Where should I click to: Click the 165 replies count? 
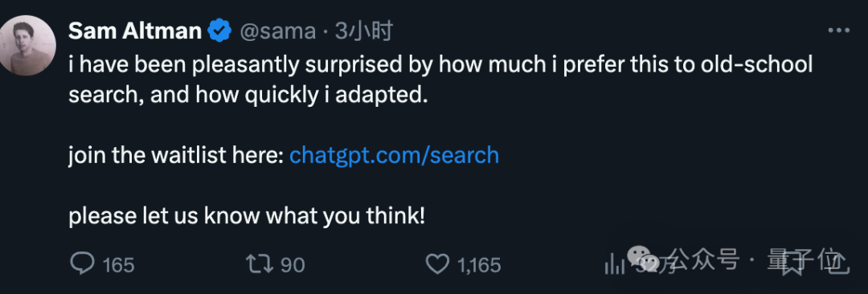(118, 265)
